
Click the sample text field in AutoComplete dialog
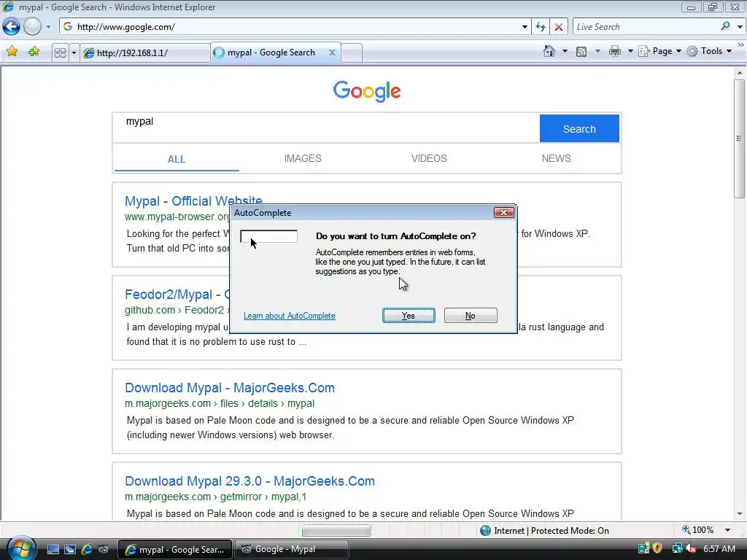click(268, 236)
